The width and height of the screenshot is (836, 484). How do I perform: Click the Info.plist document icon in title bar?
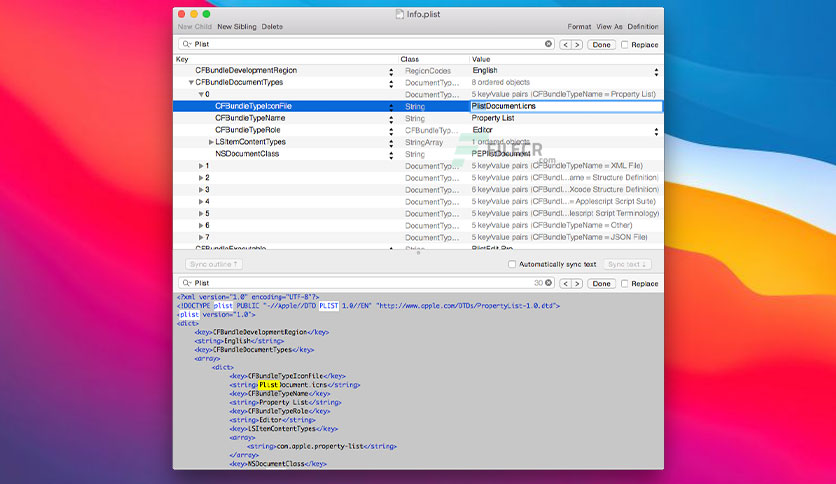coord(399,14)
